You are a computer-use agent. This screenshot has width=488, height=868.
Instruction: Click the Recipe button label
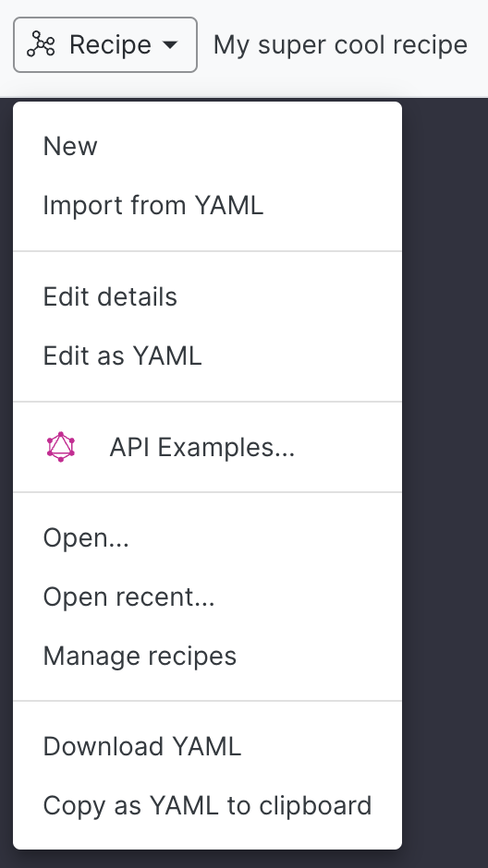(x=110, y=45)
